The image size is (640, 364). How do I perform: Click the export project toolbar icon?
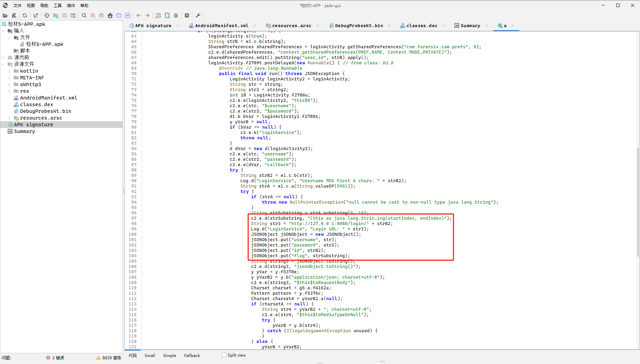click(36, 15)
